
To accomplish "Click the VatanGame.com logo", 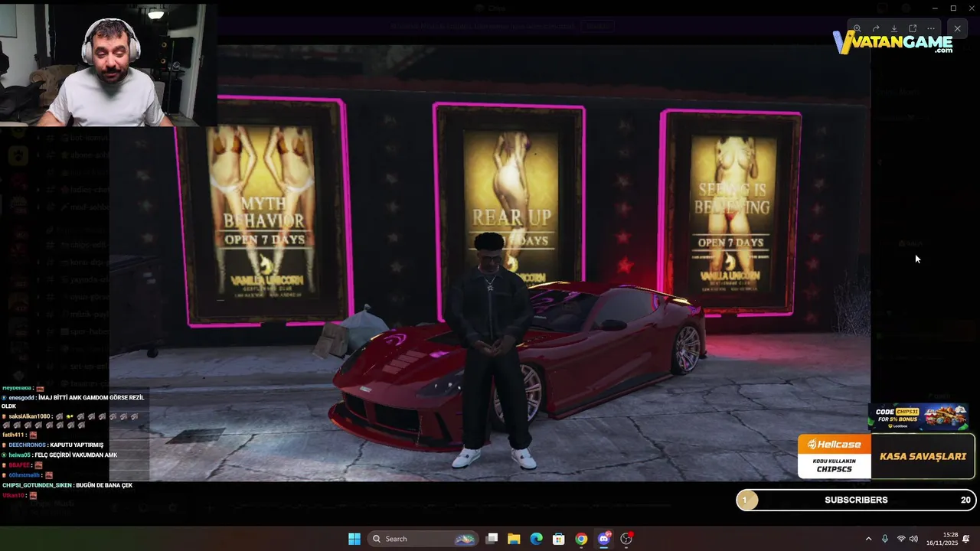I will coord(893,42).
